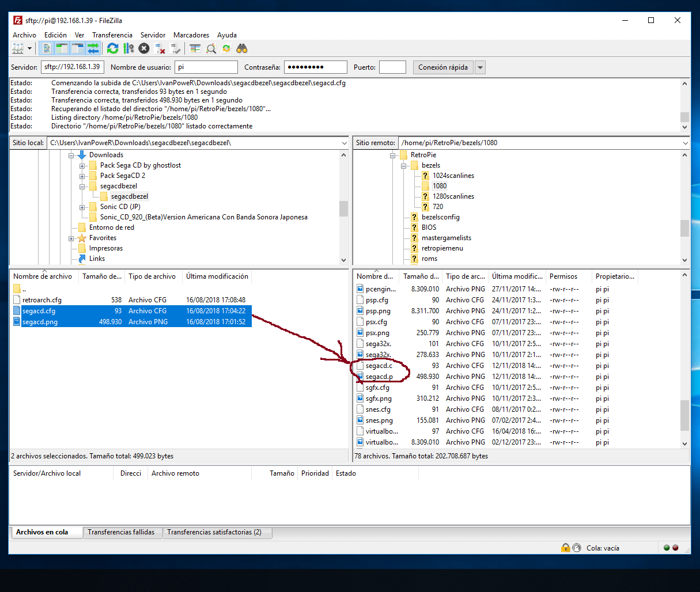Click the disconnect from server icon

[x=160, y=49]
